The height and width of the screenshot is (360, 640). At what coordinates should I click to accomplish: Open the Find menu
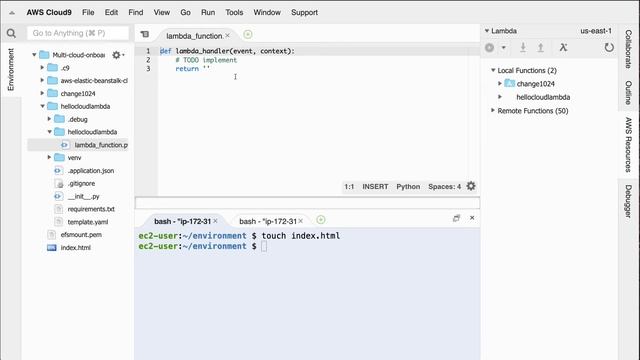(x=136, y=12)
